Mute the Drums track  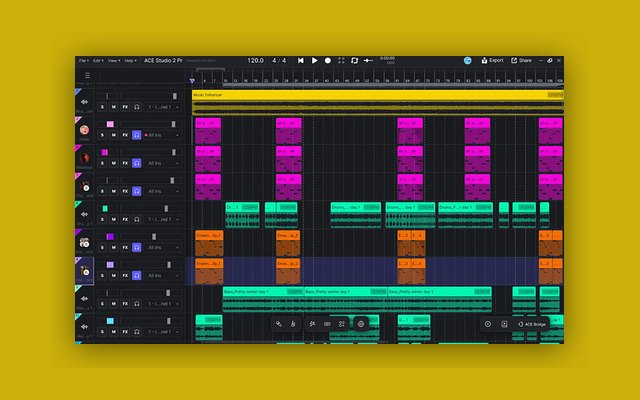pyautogui.click(x=113, y=220)
